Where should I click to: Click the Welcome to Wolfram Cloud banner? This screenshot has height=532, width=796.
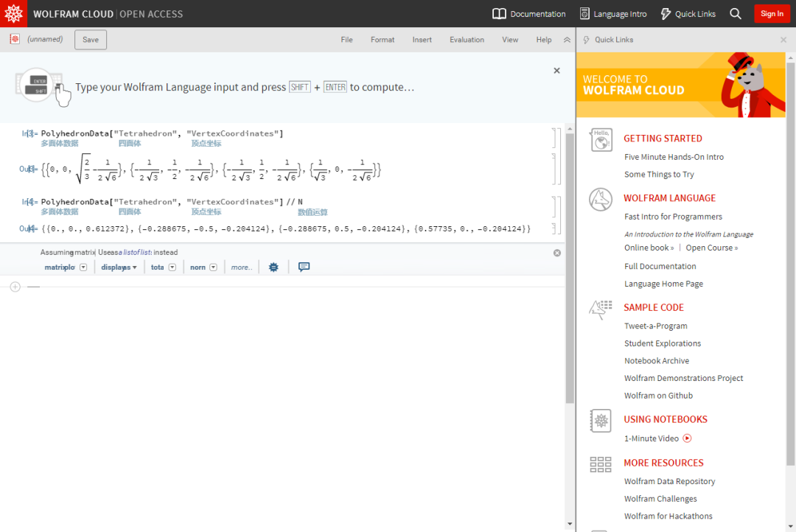coord(681,85)
